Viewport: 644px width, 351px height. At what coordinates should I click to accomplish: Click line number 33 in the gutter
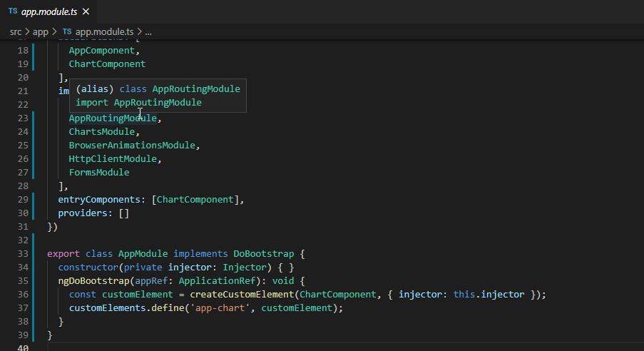click(x=22, y=253)
